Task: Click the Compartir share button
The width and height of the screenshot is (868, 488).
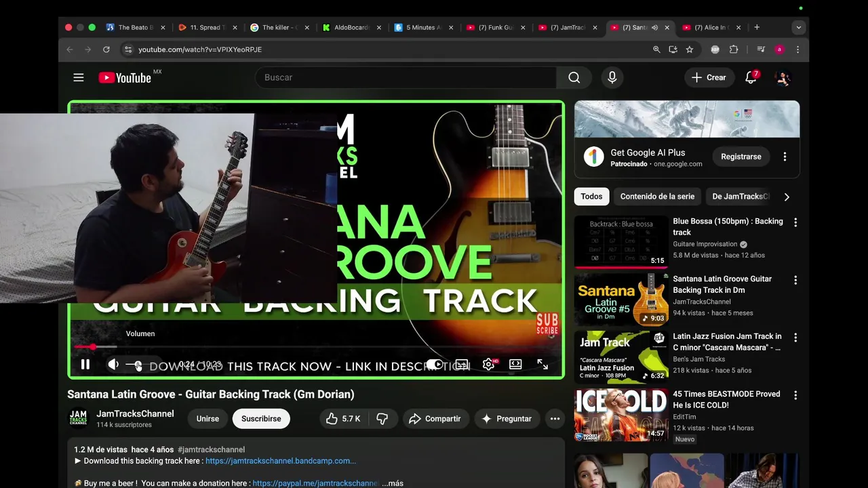Action: pos(435,419)
